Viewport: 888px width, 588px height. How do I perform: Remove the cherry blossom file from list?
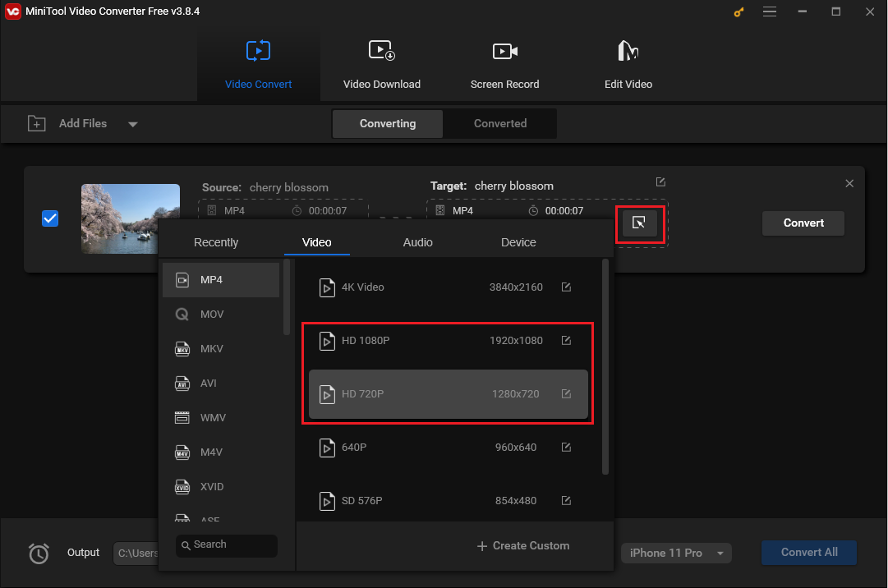coord(849,183)
